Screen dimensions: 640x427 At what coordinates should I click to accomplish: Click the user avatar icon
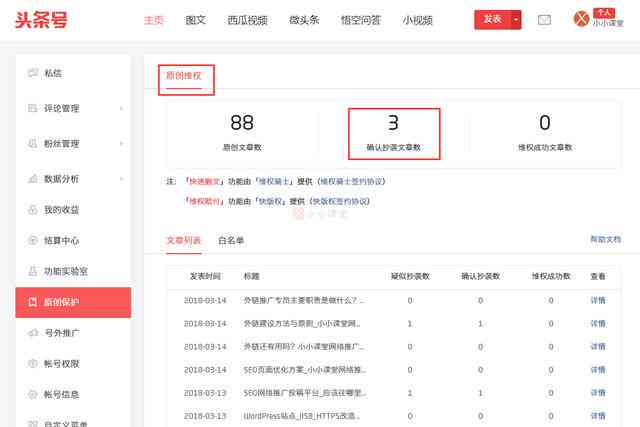581,19
